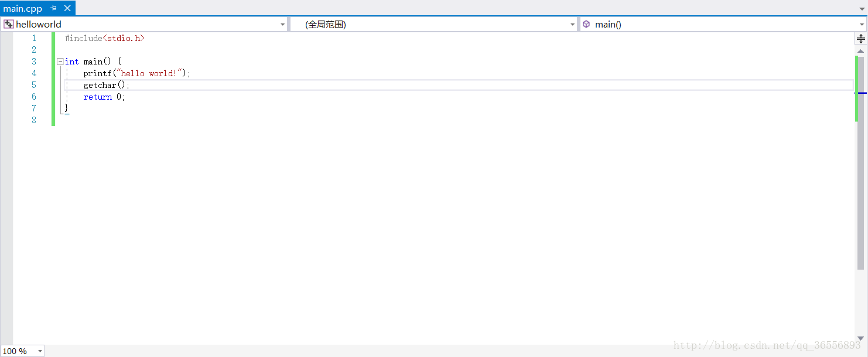Click the editor split window handle
Screen dimensions: 868x357
(861, 39)
